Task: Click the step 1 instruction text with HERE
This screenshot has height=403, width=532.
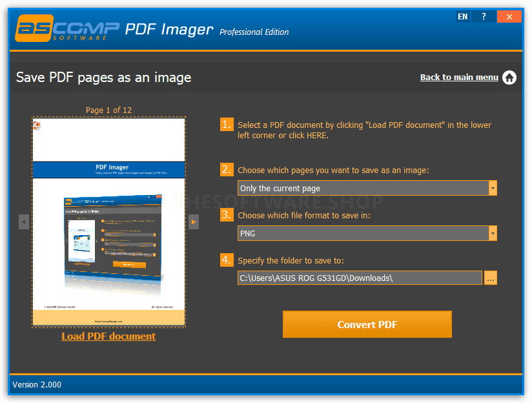Action: point(364,130)
